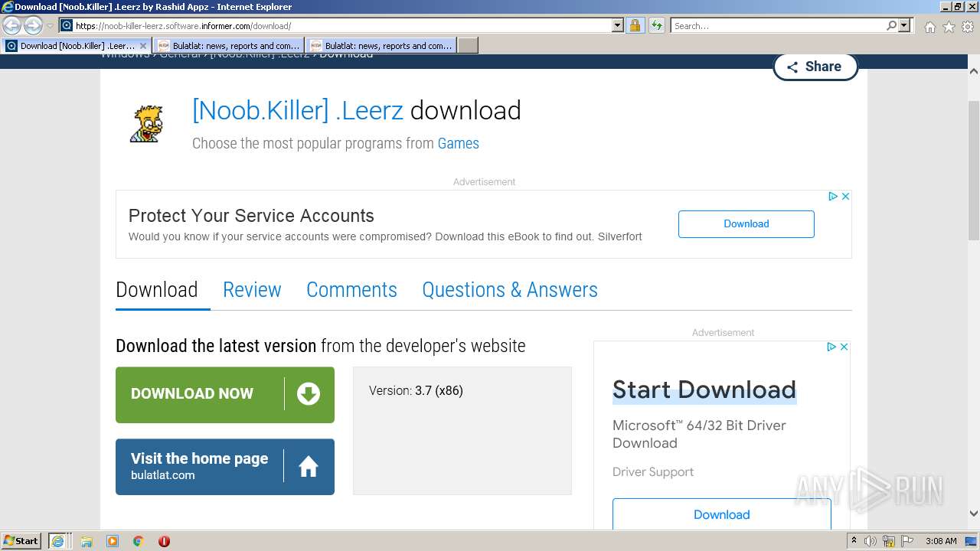Image resolution: width=980 pixels, height=551 pixels.
Task: Click the AdChoices icon on banner ad
Action: click(x=833, y=197)
